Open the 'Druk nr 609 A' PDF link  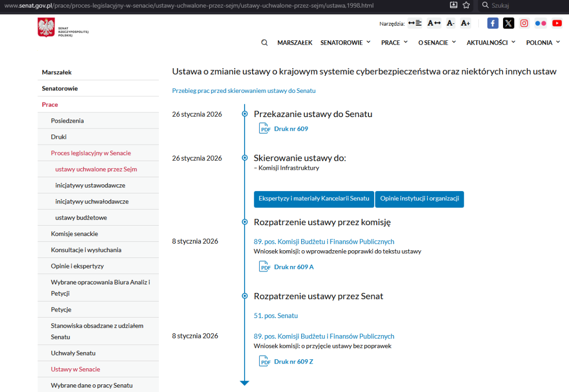point(294,267)
